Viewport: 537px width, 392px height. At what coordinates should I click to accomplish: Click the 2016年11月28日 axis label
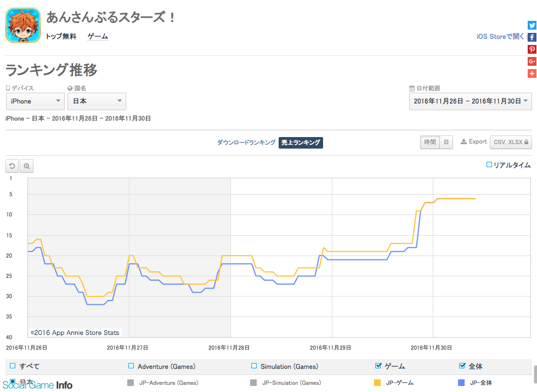pos(229,348)
